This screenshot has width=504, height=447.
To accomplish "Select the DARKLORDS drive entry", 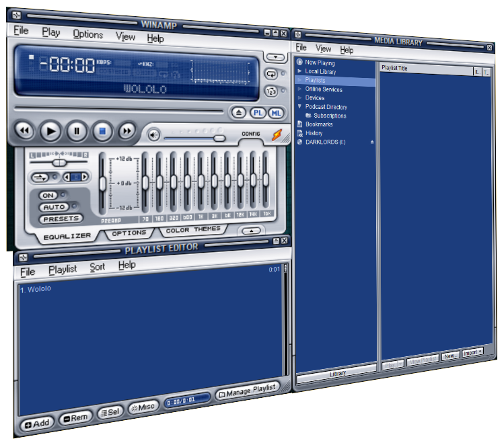I will pos(325,142).
